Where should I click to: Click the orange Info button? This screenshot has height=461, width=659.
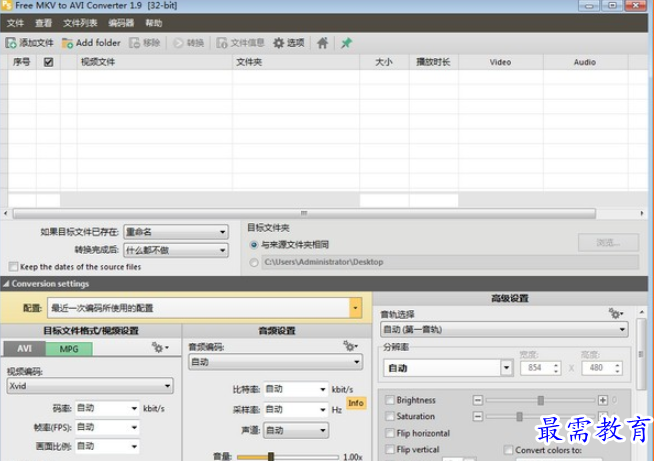pyautogui.click(x=356, y=403)
